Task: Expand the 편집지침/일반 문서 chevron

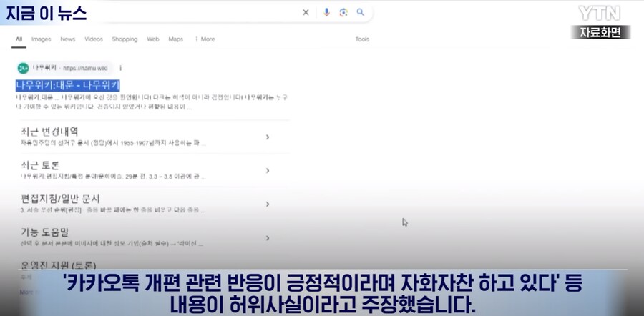Action: click(267, 204)
